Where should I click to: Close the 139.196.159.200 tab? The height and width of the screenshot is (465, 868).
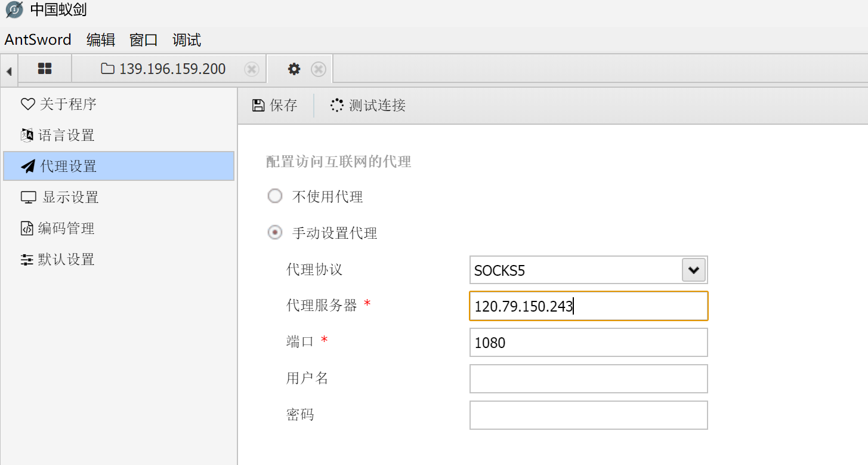[x=252, y=69]
